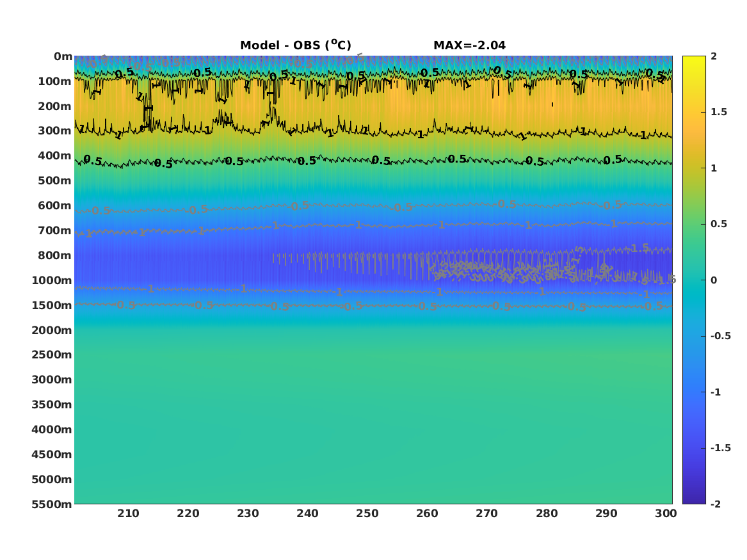The width and height of the screenshot is (747, 560).
Task: Click the colorbar tick label '1'
Action: coord(714,168)
